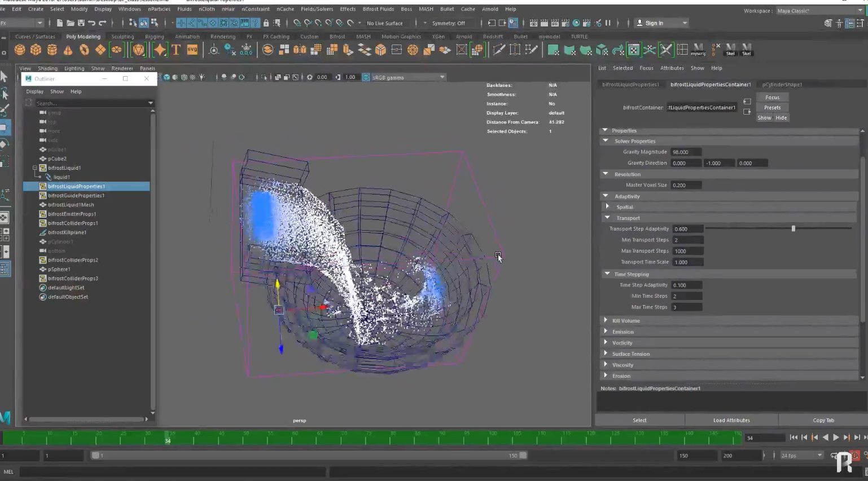Toggle the Attribute Editor panel icon

coord(850,23)
